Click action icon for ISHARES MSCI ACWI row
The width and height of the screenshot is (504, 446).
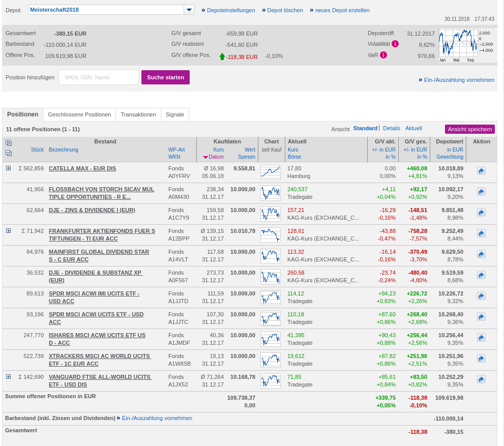click(x=481, y=338)
